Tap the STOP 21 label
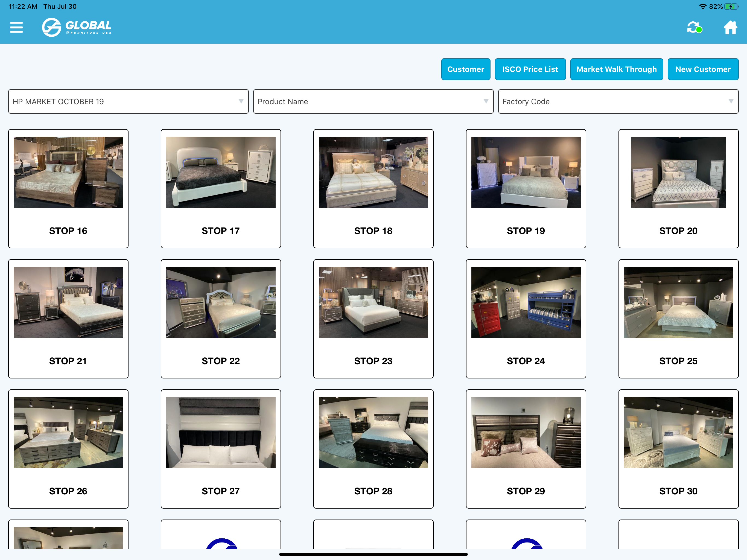This screenshot has height=560, width=747. pos(68,361)
